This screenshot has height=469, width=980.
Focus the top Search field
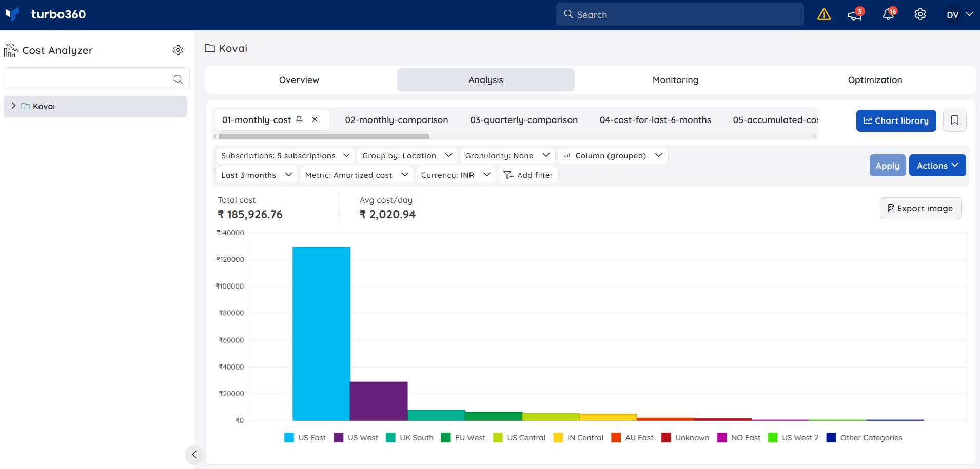[680, 14]
